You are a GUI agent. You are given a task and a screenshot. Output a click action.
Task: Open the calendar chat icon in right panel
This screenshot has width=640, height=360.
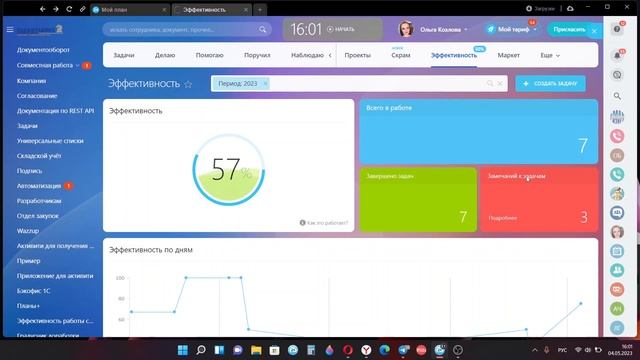click(x=617, y=251)
